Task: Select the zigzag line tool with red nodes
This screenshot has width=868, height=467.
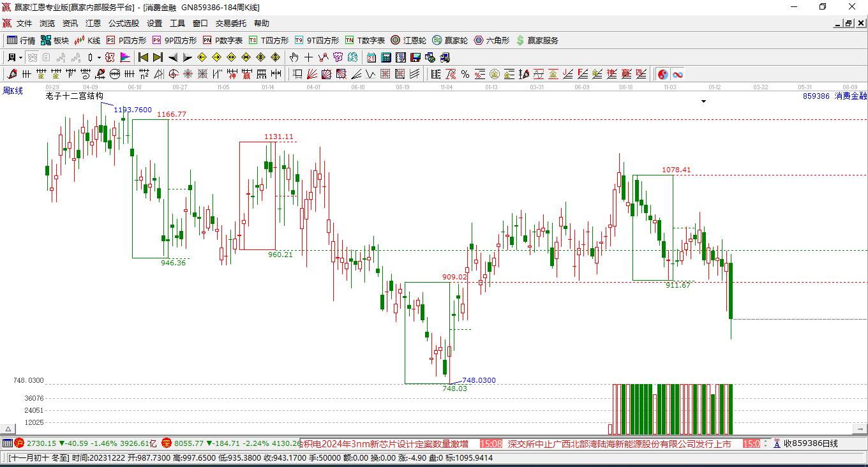Action: point(324,57)
